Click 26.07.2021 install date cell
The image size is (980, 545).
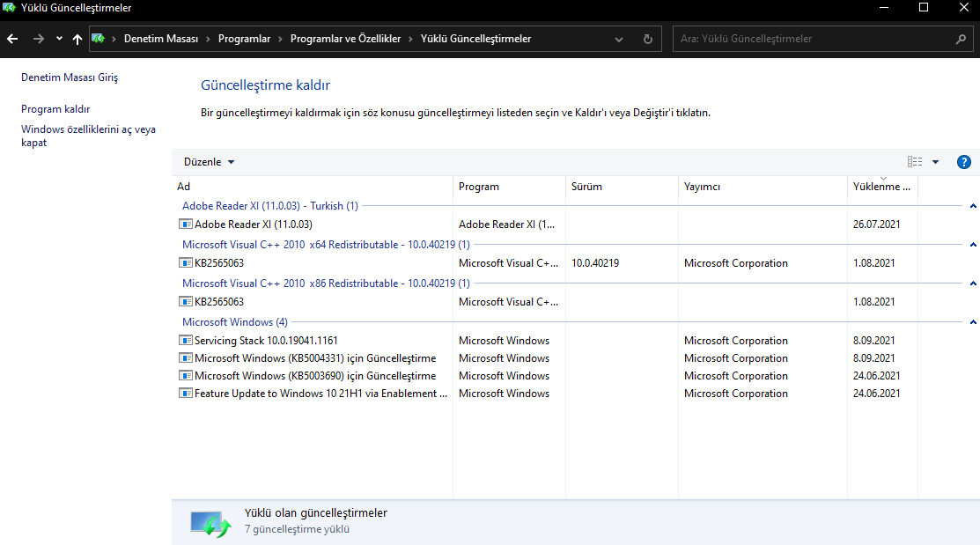(876, 224)
